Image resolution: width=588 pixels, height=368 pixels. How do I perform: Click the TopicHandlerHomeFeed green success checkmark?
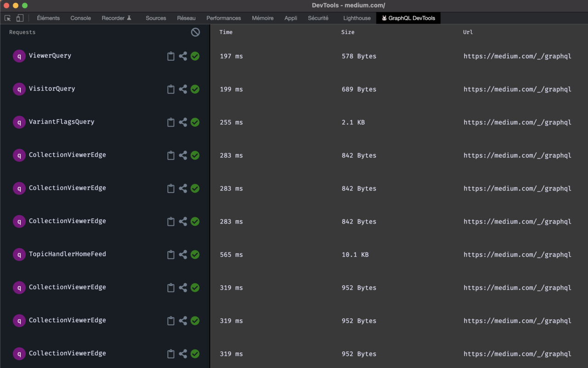pos(195,255)
